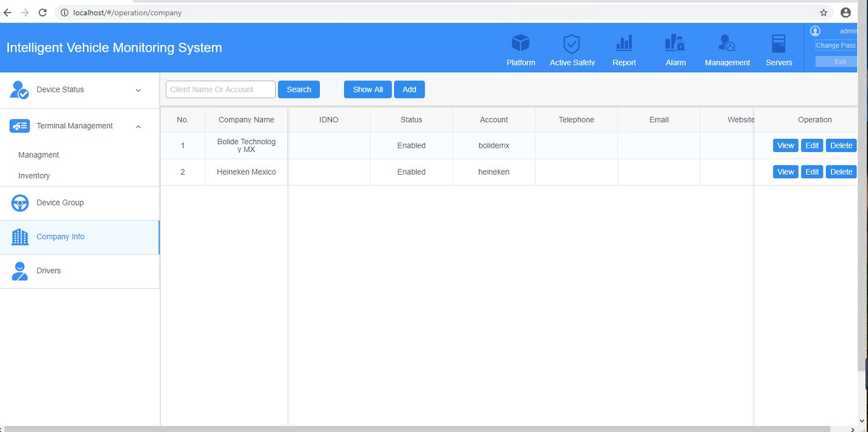Click the Terminal Management truck icon

(x=19, y=126)
